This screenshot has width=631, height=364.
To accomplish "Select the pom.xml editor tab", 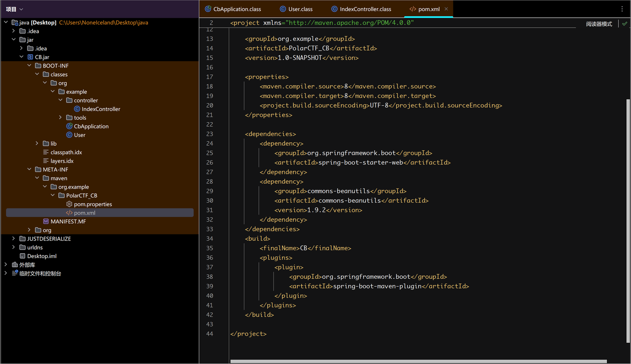I will [429, 9].
